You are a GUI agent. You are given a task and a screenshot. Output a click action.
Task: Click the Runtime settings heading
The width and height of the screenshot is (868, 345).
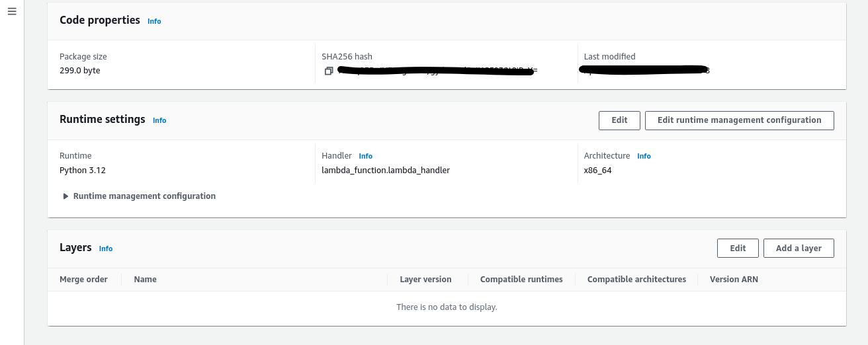[103, 120]
